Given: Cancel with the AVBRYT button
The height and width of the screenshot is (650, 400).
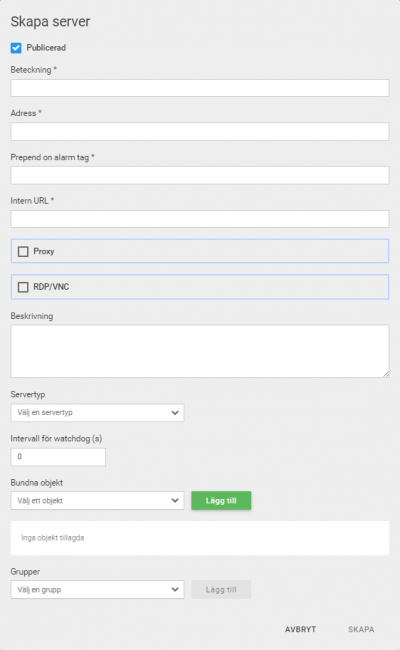Looking at the screenshot, I should 301,629.
